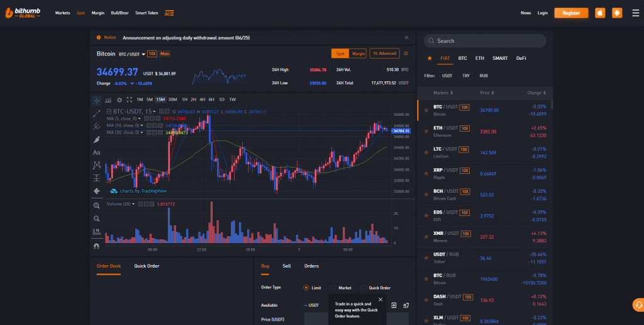Screen dimensions: 644x325
Task: Select the Market order type radio
Action: 333,288
